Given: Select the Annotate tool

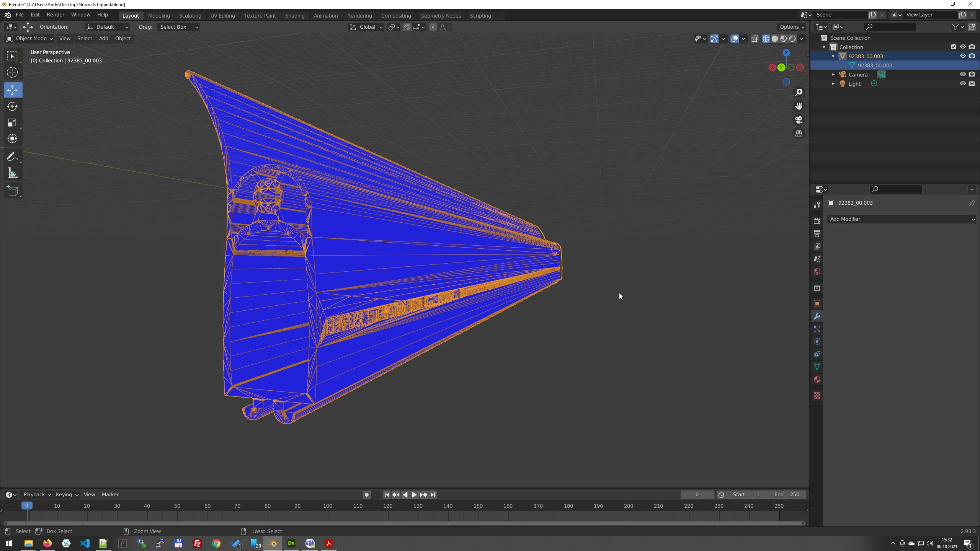Looking at the screenshot, I should (x=12, y=157).
